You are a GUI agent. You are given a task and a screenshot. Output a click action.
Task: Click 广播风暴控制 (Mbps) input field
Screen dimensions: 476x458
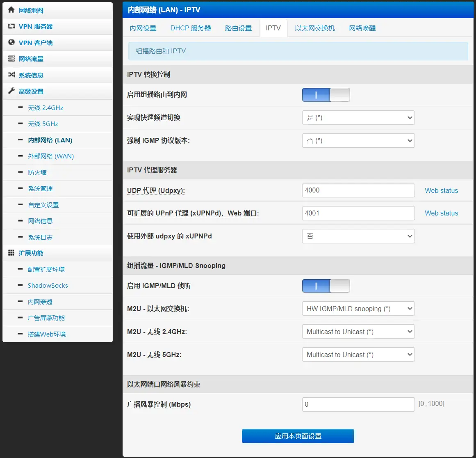[358, 404]
